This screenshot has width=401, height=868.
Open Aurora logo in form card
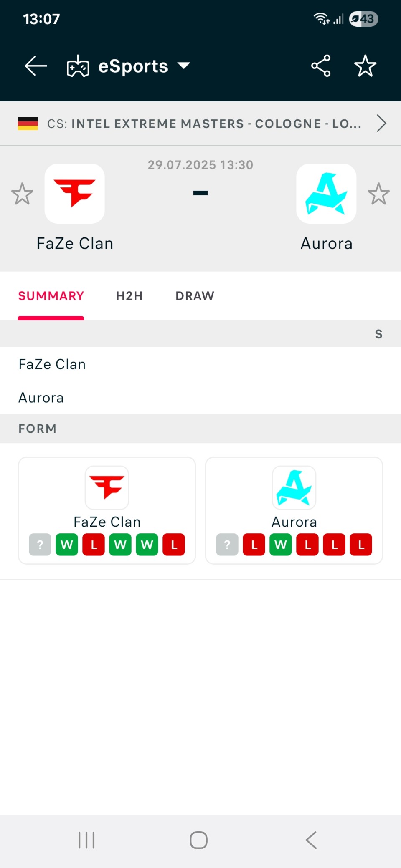tap(294, 488)
